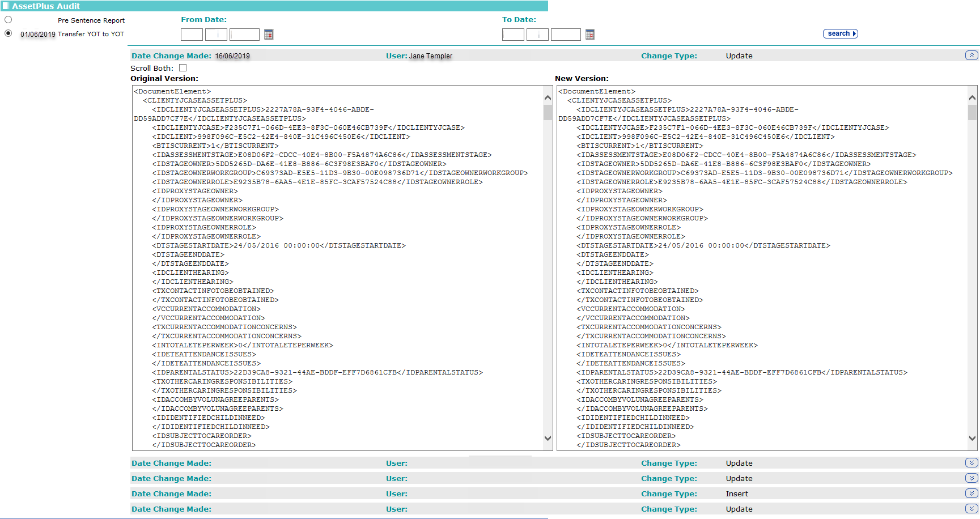The image size is (980, 519).
Task: Click the To Date month field
Action: point(537,35)
